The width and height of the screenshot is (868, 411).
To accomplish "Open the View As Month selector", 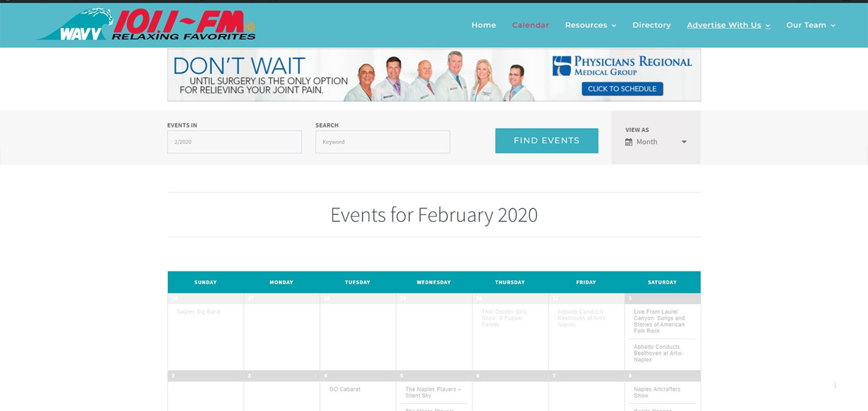I will pos(656,142).
